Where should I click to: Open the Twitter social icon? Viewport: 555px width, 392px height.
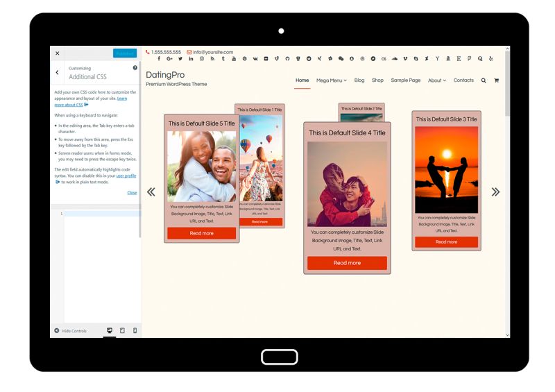point(180,59)
